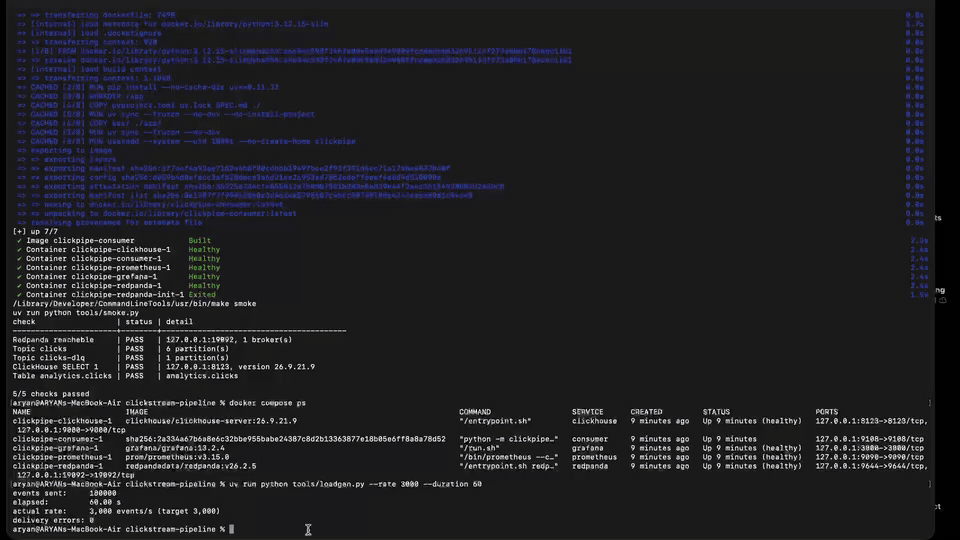The image size is (960, 540).
Task: Click Healthy status of clickpipe-prometheus-1 container
Action: (x=204, y=268)
